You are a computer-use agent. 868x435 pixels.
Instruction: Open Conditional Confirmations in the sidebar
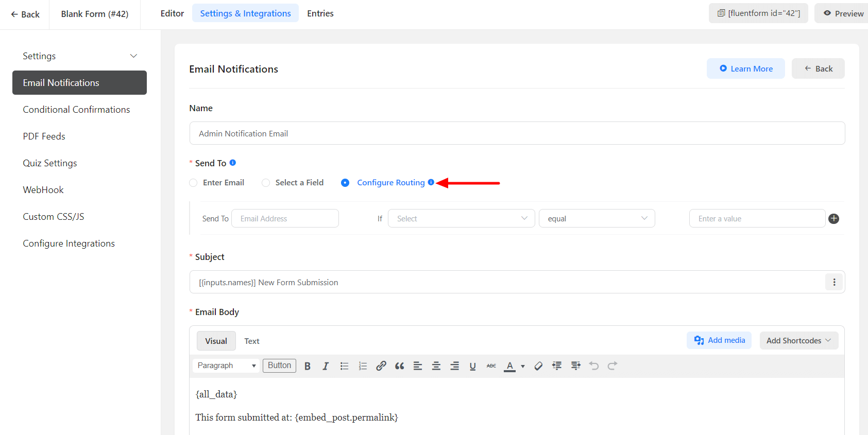coord(76,110)
